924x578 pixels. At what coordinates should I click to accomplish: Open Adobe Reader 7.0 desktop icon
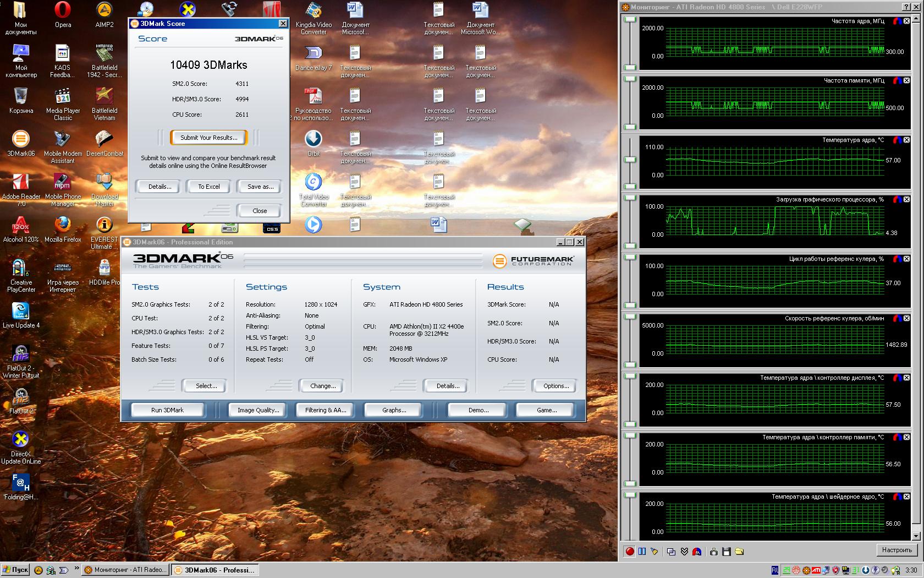(21, 190)
